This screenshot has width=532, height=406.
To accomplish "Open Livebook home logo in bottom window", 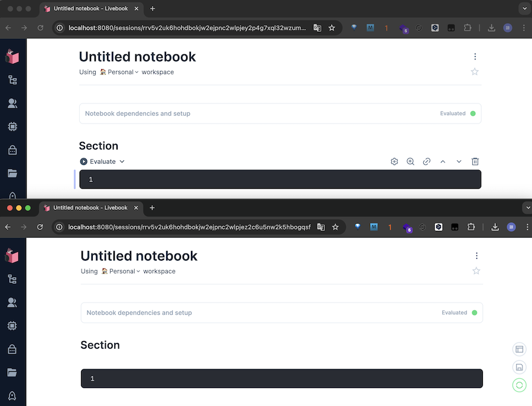I will pos(12,255).
